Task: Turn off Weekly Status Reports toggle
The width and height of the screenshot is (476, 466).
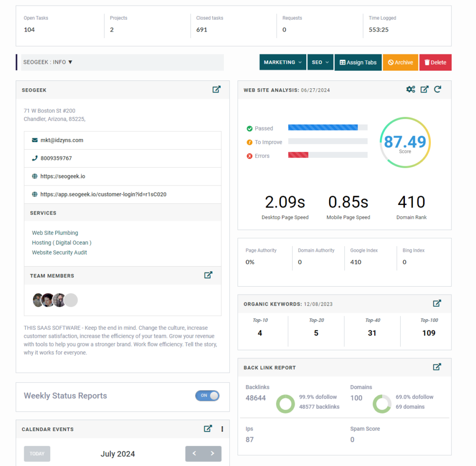Action: [207, 396]
